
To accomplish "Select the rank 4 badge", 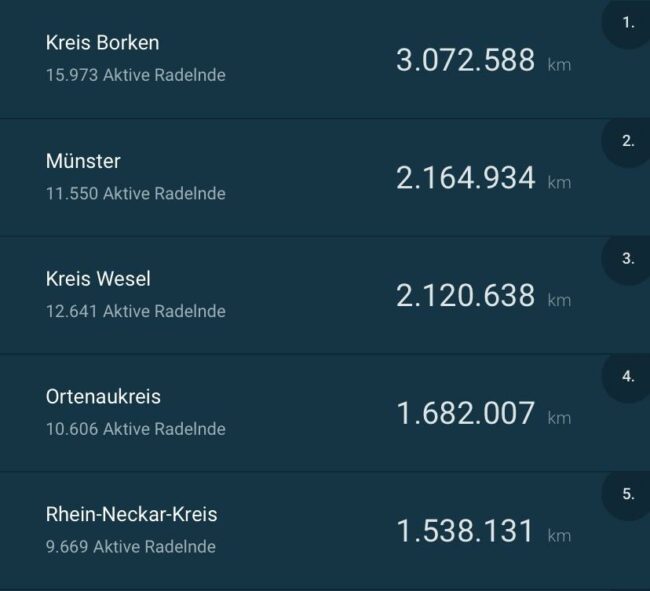I will pos(628,377).
